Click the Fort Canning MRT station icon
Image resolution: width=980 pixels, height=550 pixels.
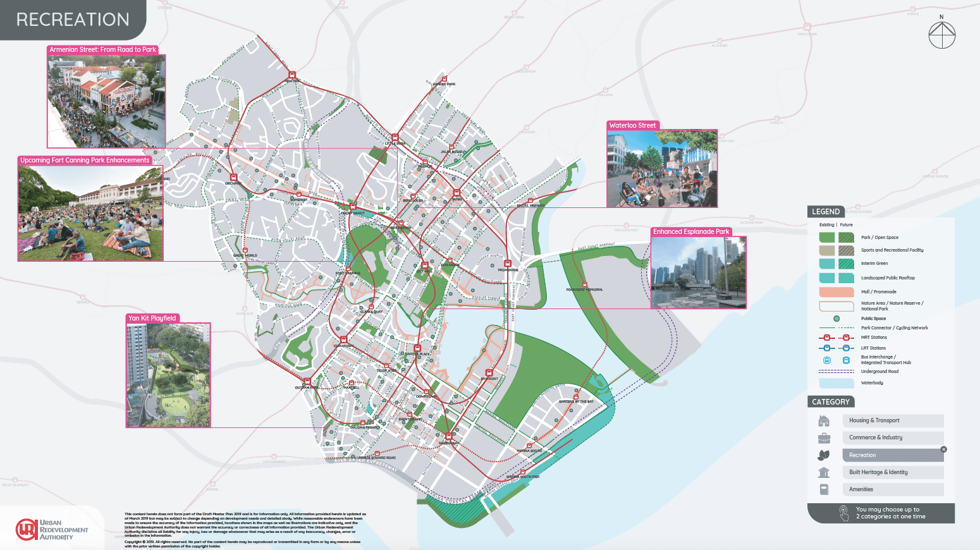click(348, 269)
